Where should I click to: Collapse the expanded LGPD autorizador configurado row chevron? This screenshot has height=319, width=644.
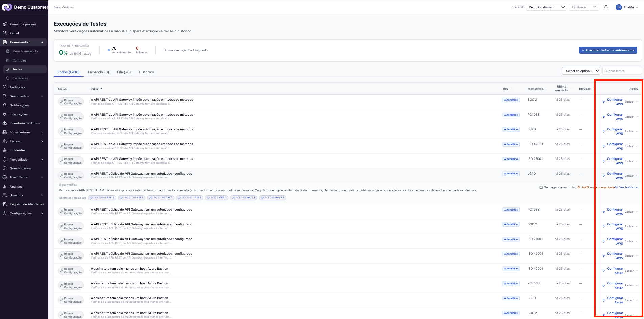pos(637,176)
